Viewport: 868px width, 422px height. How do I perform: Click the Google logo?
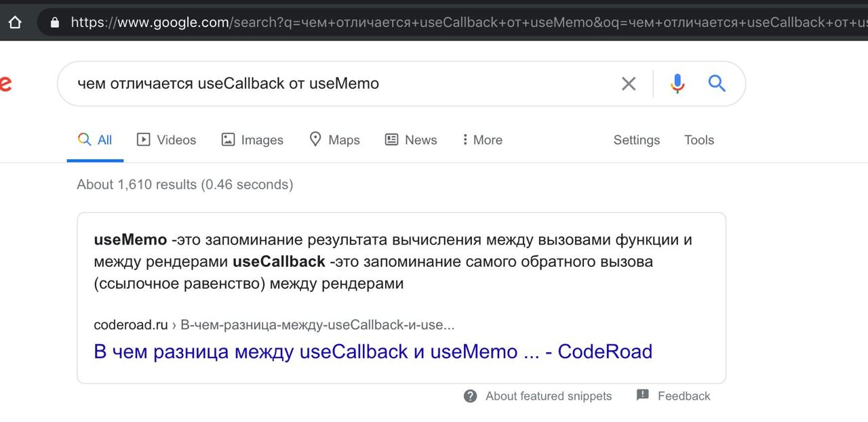tap(5, 84)
